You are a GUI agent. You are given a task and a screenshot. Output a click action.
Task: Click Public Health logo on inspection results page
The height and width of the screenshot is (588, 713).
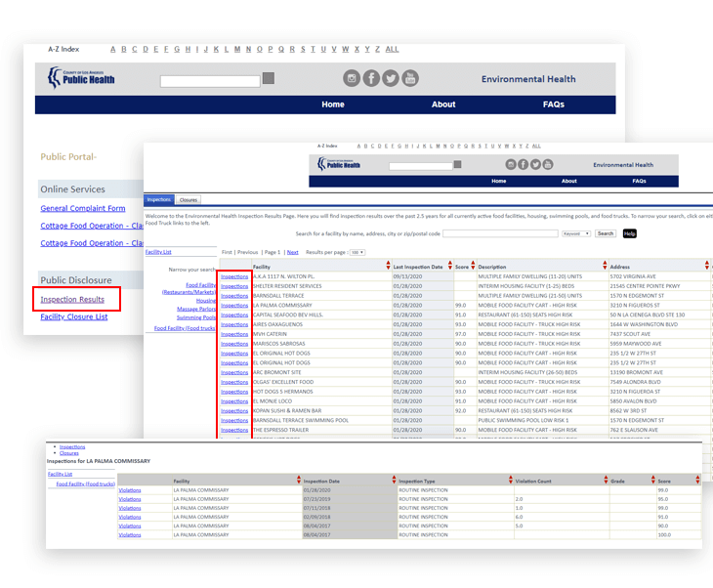[339, 164]
